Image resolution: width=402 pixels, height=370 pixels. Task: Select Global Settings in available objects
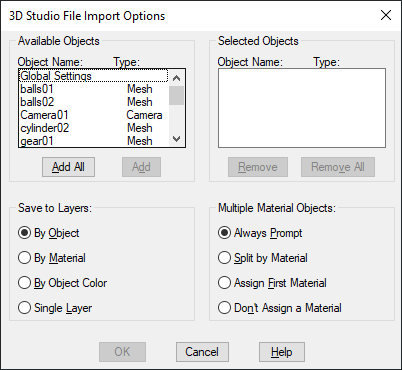(93, 76)
